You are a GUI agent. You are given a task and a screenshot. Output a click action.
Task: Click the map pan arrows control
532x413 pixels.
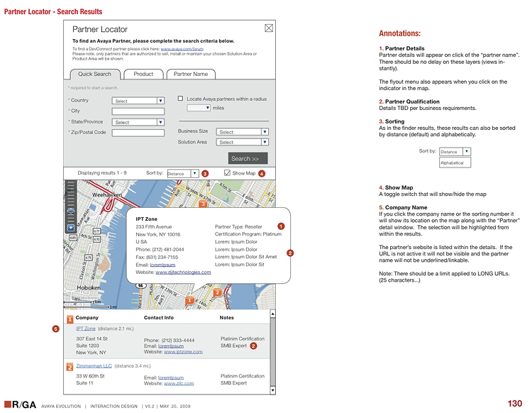coord(70,211)
